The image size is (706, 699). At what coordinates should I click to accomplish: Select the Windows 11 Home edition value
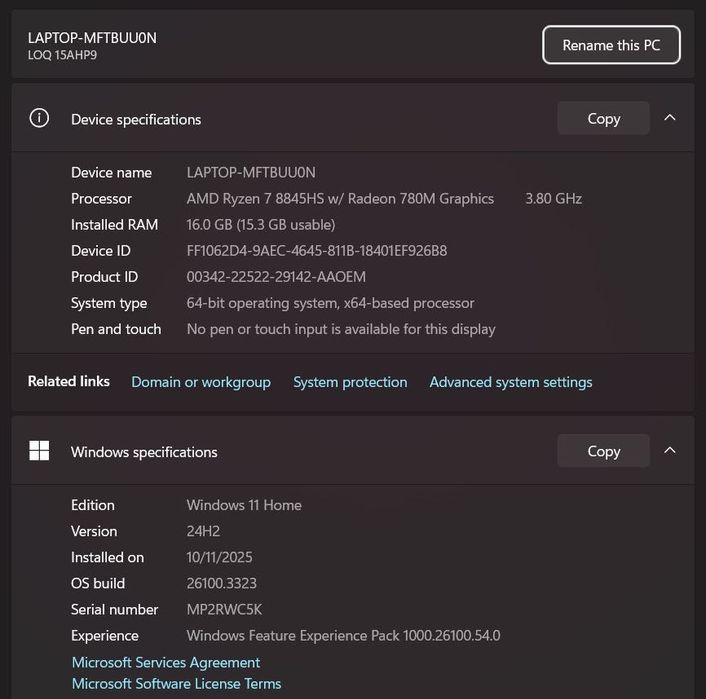(x=244, y=505)
